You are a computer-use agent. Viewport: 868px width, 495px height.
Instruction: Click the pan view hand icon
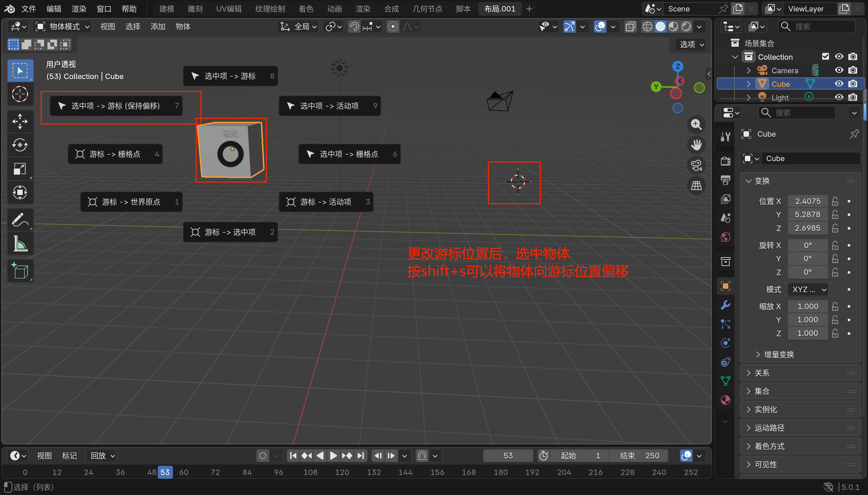coord(696,145)
